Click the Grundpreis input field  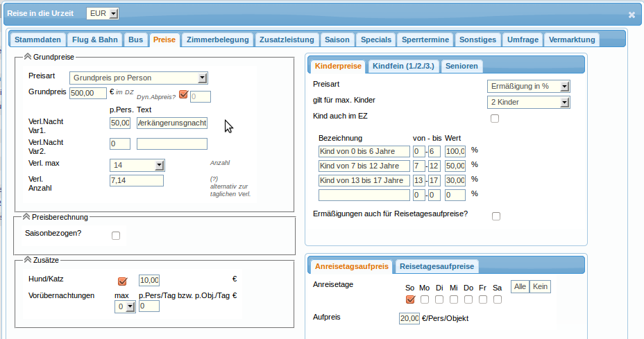[89, 93]
